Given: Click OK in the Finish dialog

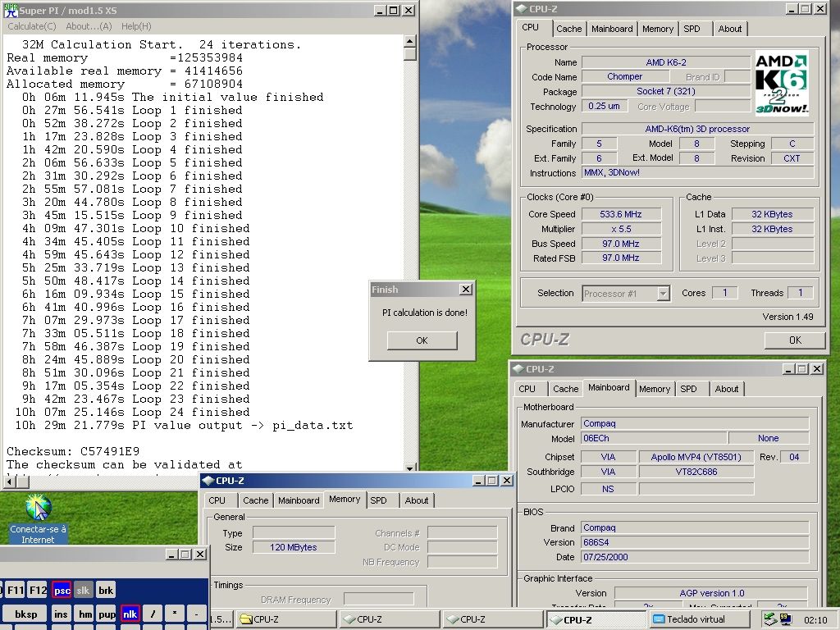Looking at the screenshot, I should point(422,340).
